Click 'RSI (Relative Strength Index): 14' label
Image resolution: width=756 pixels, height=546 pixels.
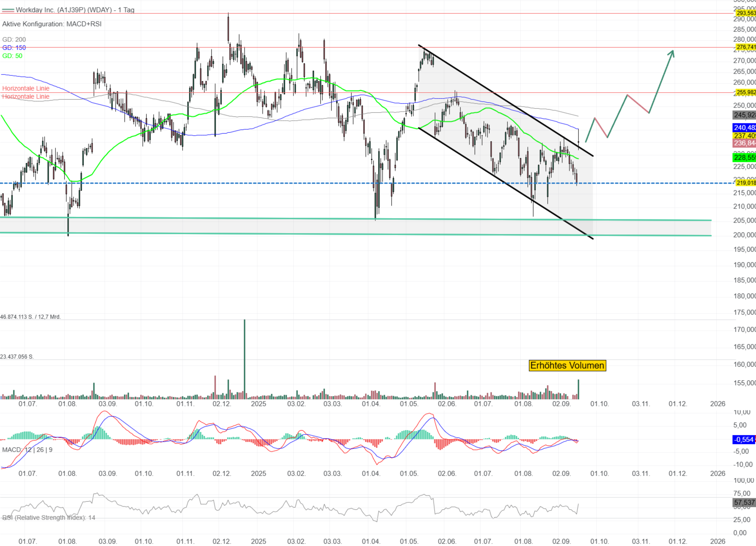point(49,518)
